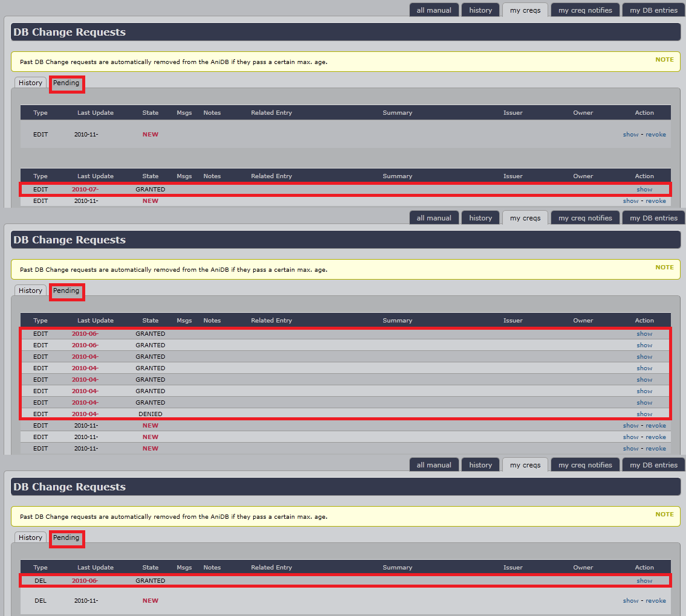
Task: Click State column header in DEL requests table
Action: coord(150,568)
